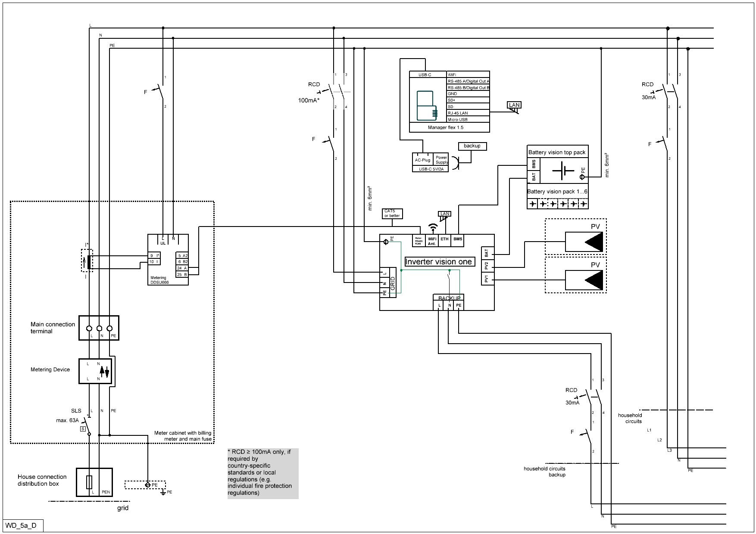
Task: Select the battery symbol in Battery vision top pack
Action: click(562, 171)
